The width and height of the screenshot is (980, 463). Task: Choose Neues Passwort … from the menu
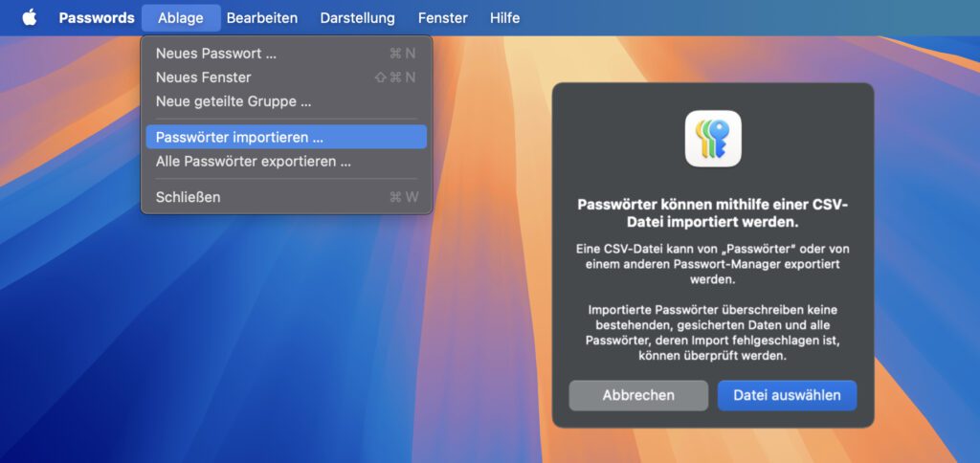[286, 54]
